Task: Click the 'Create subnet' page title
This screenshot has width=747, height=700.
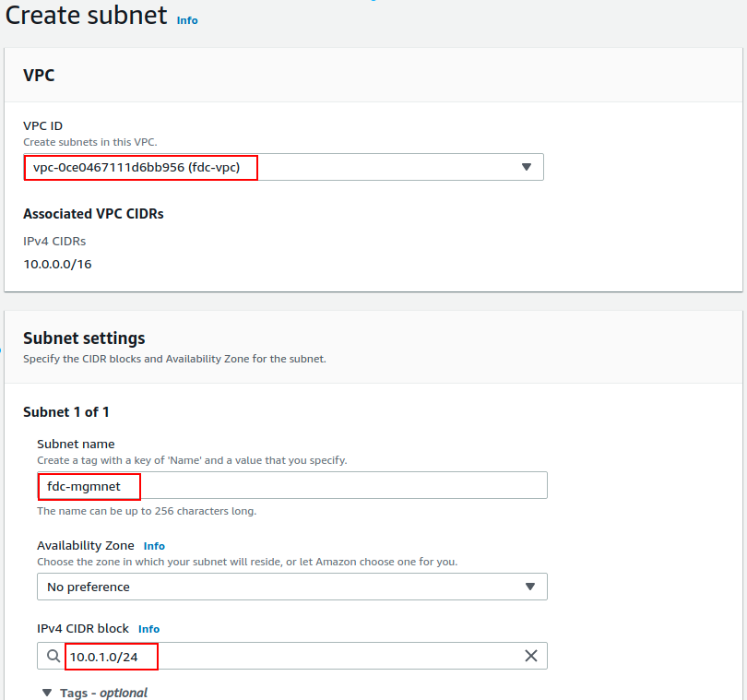Action: 87,16
